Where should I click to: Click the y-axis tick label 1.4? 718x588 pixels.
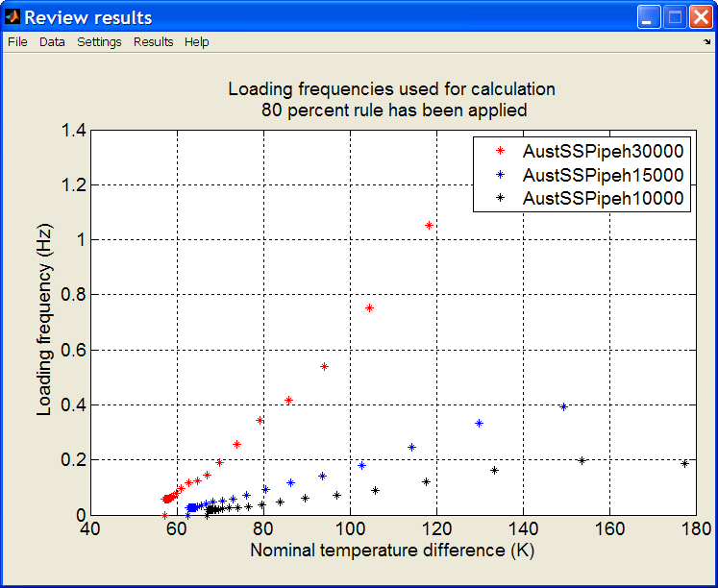(x=73, y=131)
